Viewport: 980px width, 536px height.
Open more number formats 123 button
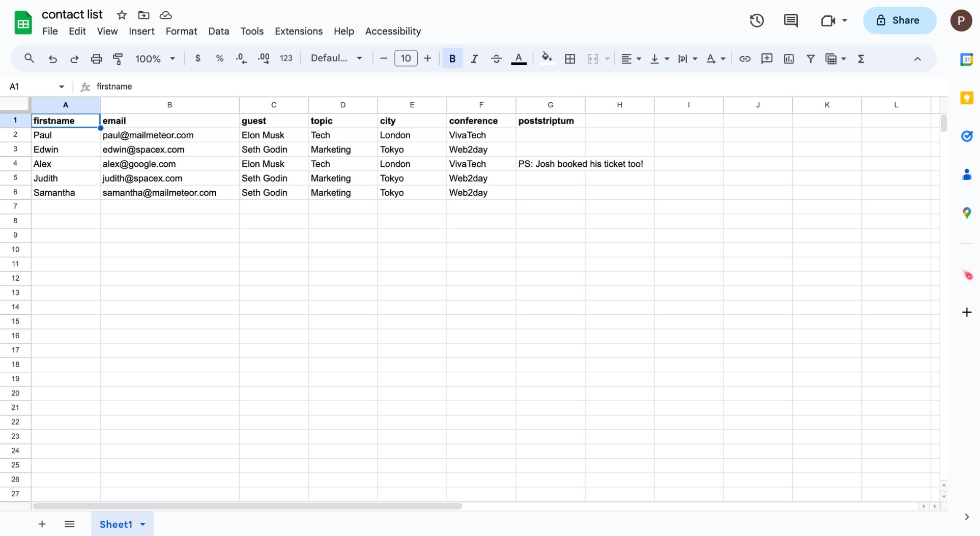click(286, 58)
